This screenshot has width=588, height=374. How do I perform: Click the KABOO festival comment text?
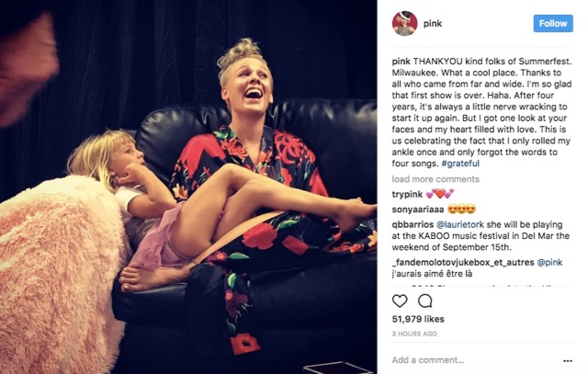[x=481, y=236]
